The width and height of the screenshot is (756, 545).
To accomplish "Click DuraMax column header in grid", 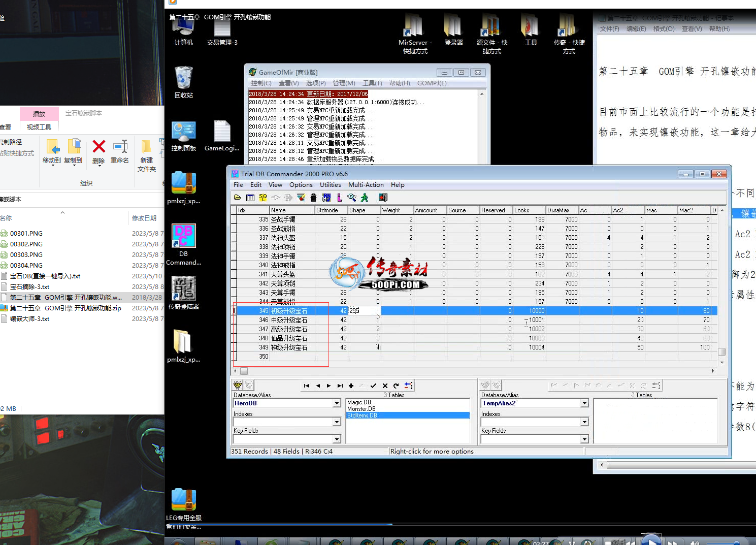I will coord(562,210).
